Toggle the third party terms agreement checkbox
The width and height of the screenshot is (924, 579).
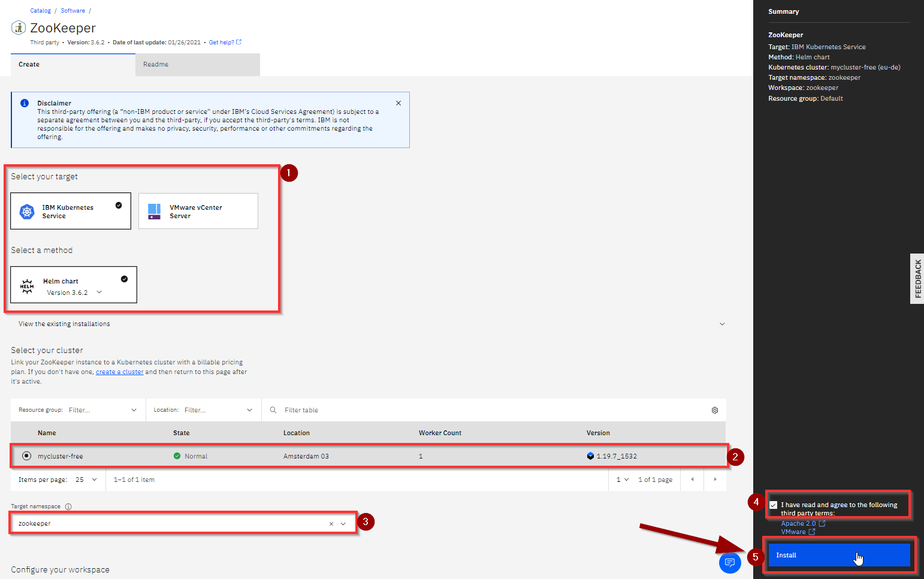click(x=774, y=505)
